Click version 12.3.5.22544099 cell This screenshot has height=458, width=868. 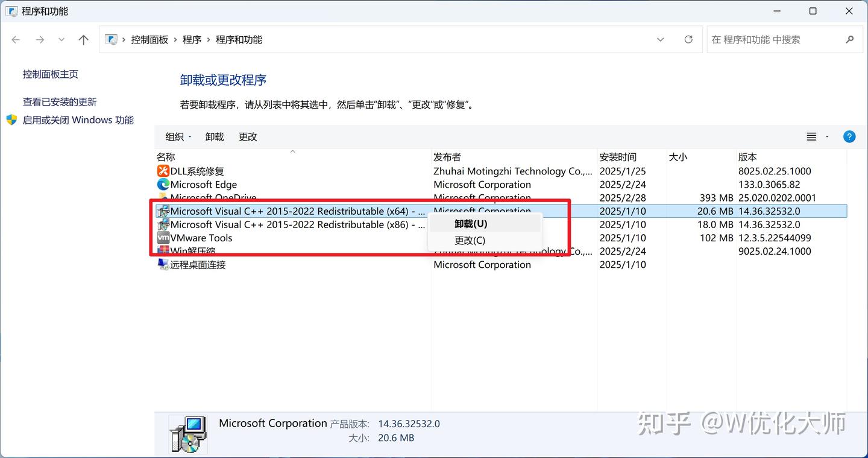pos(775,238)
